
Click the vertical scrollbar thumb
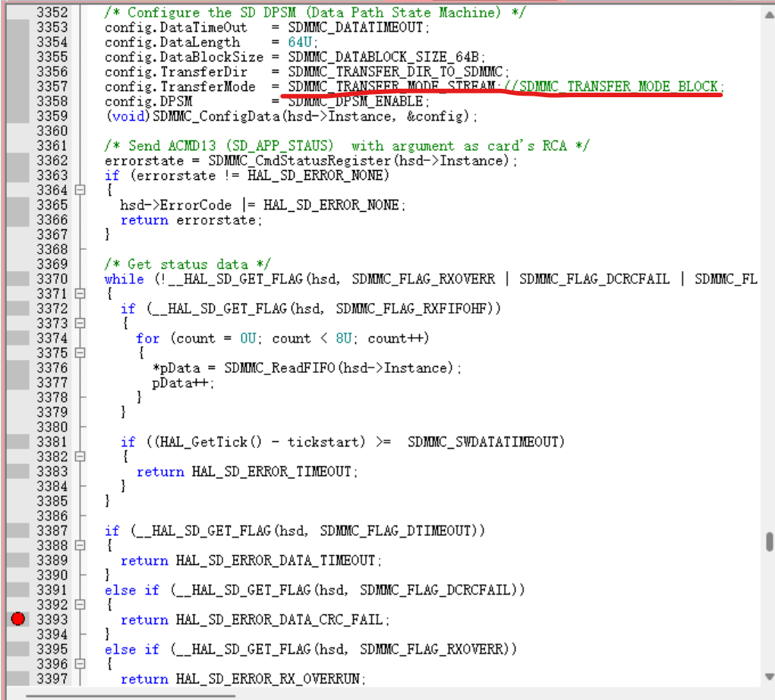(769, 541)
